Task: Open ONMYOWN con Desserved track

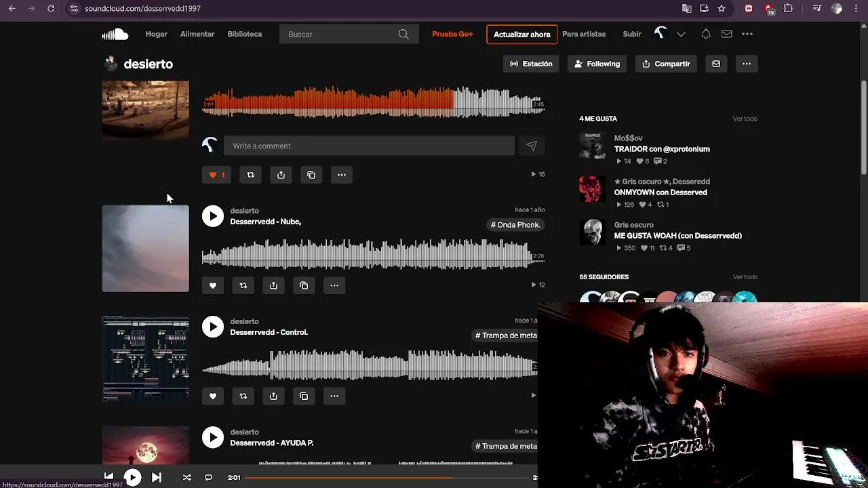Action: click(x=660, y=192)
